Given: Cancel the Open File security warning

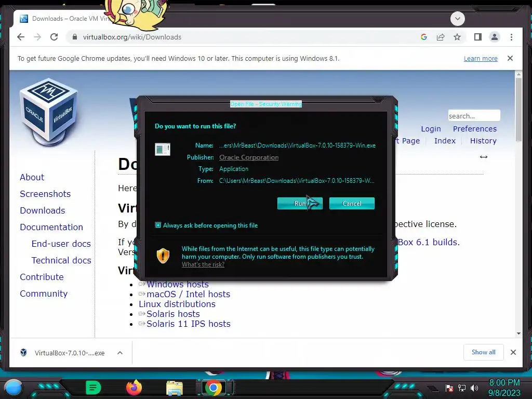Looking at the screenshot, I should (x=352, y=203).
